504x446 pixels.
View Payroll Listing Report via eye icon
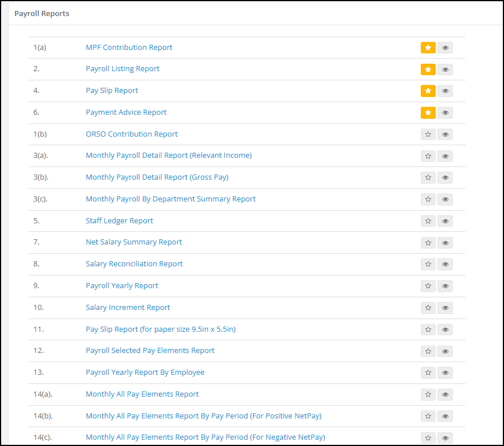[x=445, y=69]
